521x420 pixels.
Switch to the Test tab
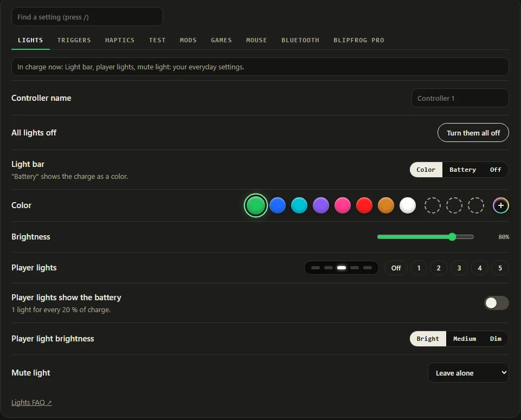157,40
